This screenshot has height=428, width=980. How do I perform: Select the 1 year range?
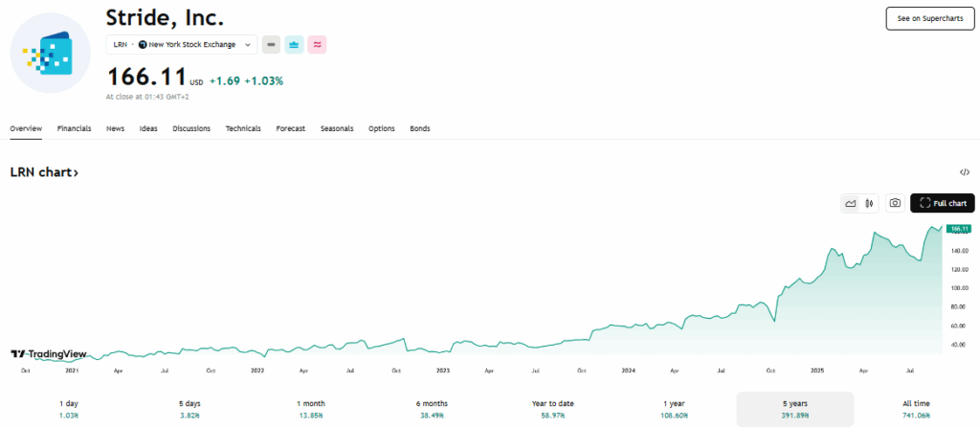tap(675, 409)
